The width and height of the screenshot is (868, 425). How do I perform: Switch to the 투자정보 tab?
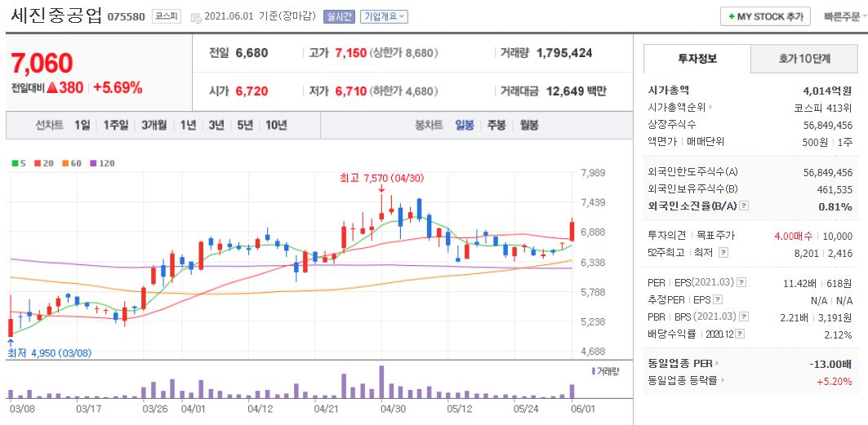pyautogui.click(x=697, y=59)
